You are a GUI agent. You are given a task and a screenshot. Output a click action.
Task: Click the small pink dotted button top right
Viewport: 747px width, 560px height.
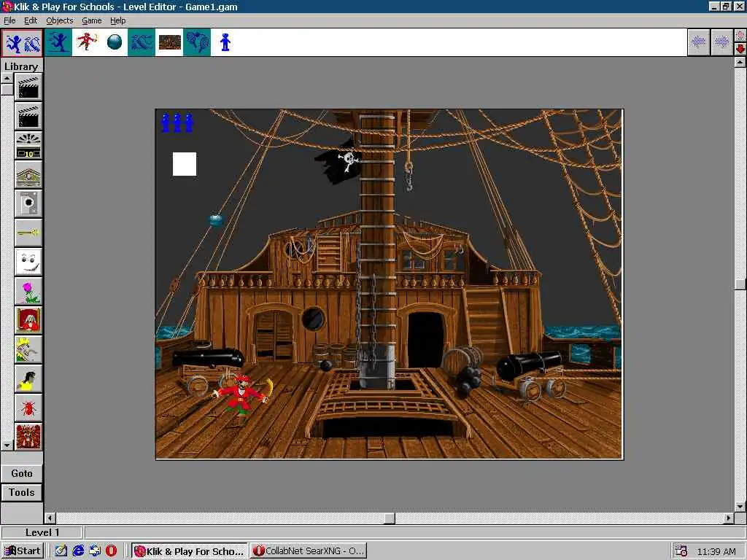[x=740, y=36]
